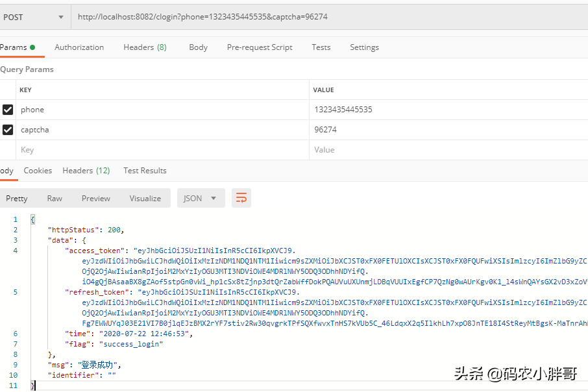The image size is (588, 392).
Task: Click the "flag" value success_login
Action: (x=131, y=344)
